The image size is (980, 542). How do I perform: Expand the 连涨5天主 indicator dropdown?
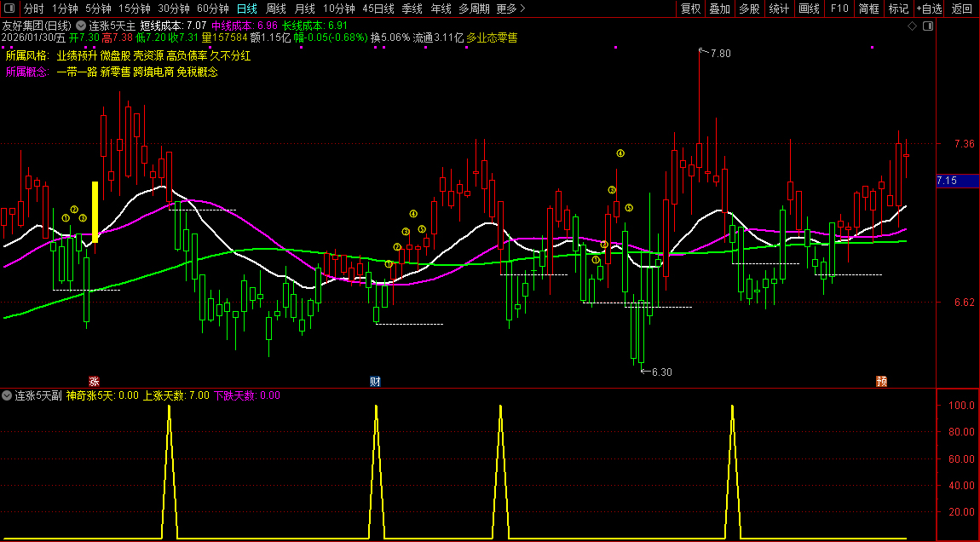click(81, 26)
